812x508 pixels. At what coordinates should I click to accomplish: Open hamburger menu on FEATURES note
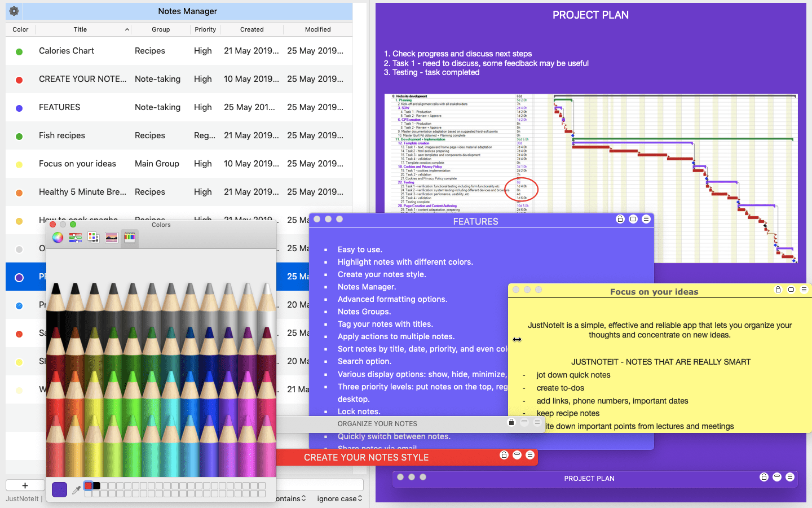point(646,219)
